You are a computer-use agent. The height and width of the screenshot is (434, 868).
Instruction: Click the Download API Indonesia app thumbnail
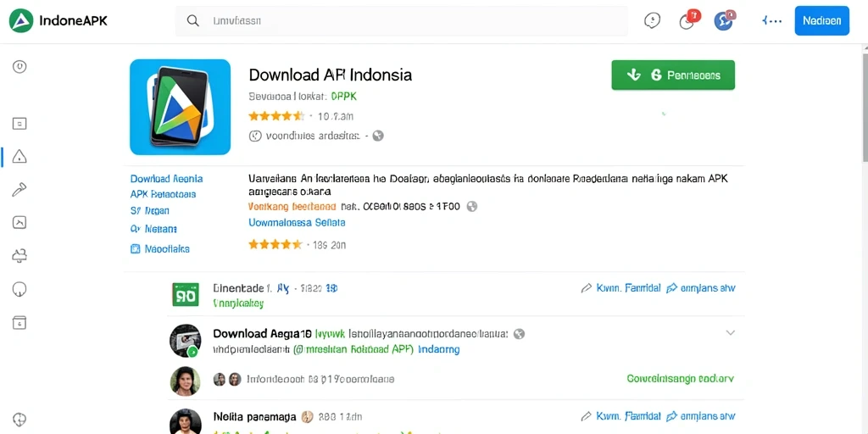point(180,107)
